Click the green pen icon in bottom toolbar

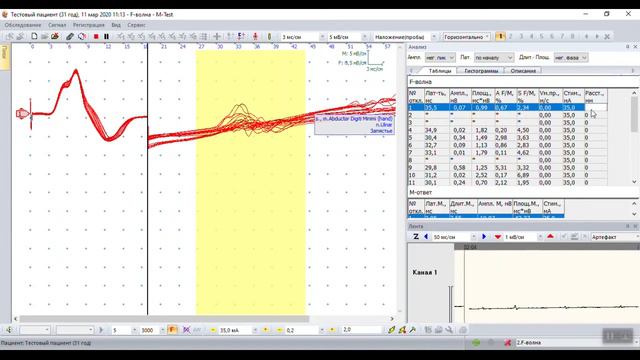click(391, 329)
